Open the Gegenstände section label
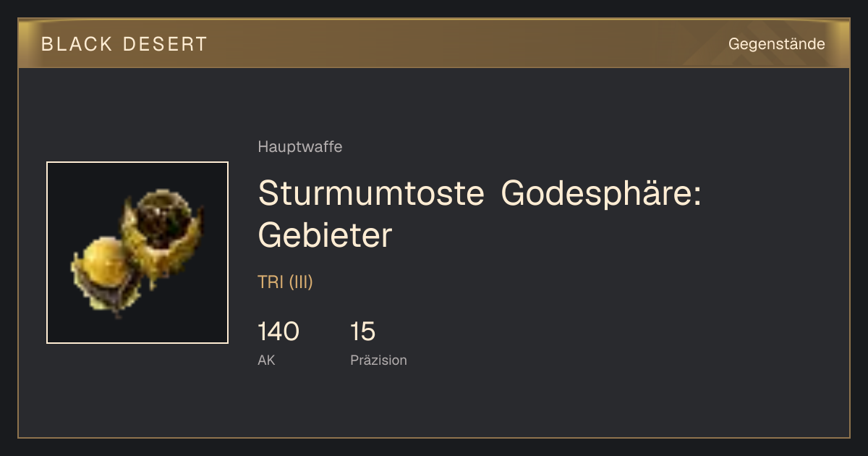The image size is (868, 456). pyautogui.click(x=776, y=44)
